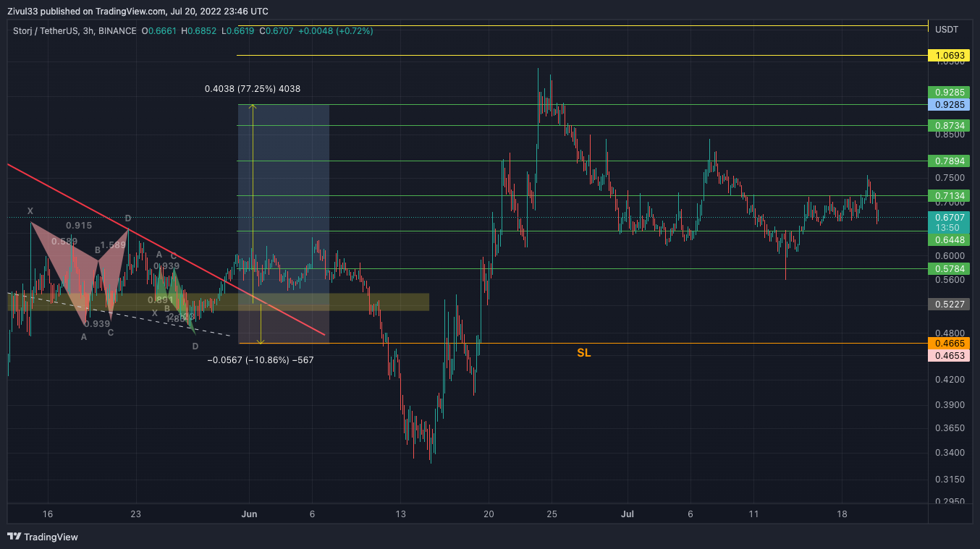Select the red descending trendline
The width and height of the screenshot is (980, 549).
166,250
